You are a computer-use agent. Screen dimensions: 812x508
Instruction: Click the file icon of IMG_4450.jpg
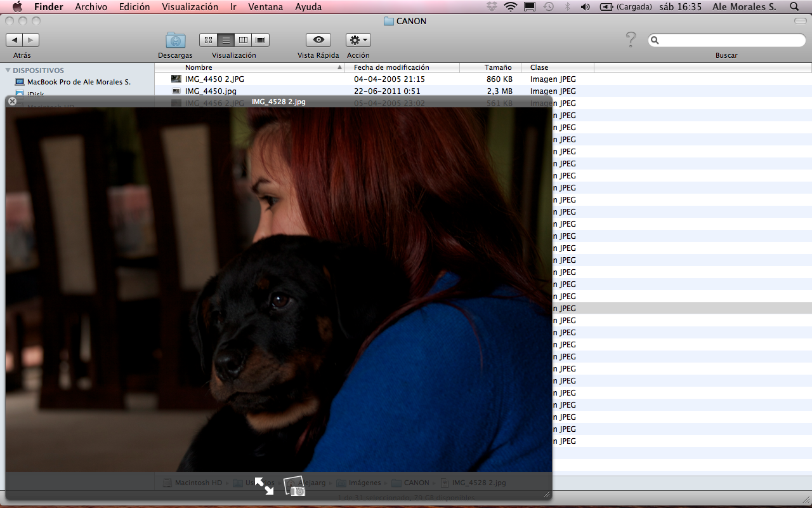[x=176, y=91]
